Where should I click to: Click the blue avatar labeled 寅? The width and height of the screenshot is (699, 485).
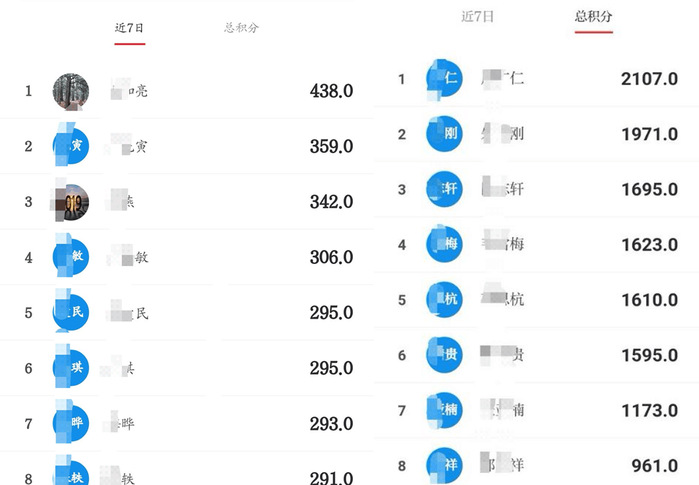[x=72, y=147]
